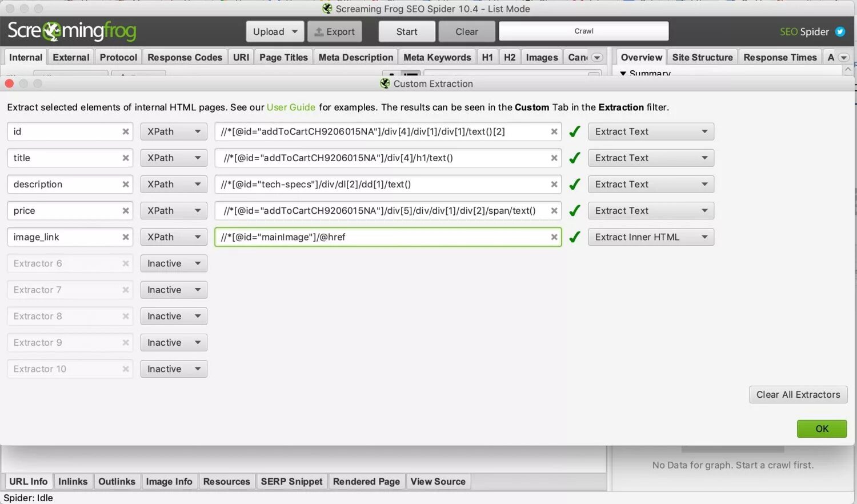857x504 pixels.
Task: Open the Rendered Page bottom tab
Action: [366, 482]
